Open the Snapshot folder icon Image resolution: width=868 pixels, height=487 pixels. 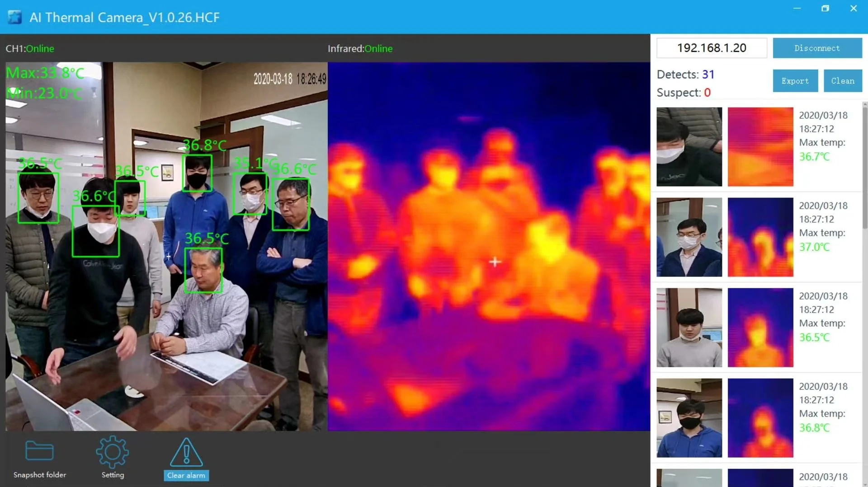(39, 450)
